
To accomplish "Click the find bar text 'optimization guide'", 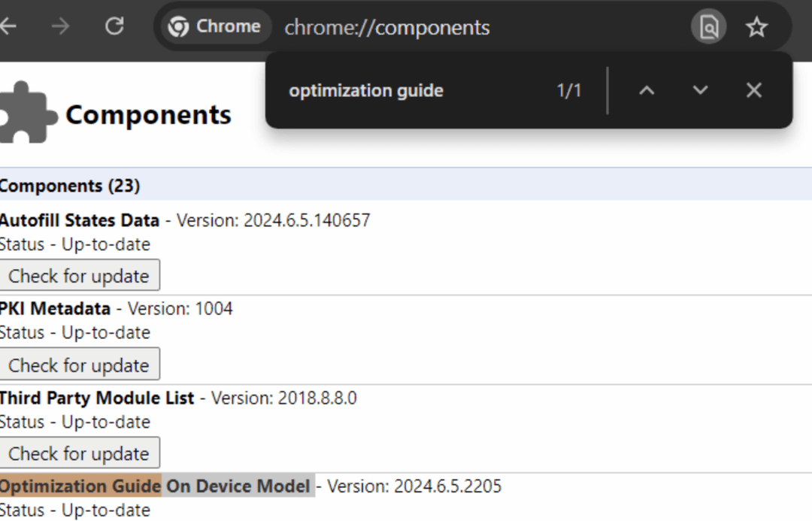I will pyautogui.click(x=366, y=91).
